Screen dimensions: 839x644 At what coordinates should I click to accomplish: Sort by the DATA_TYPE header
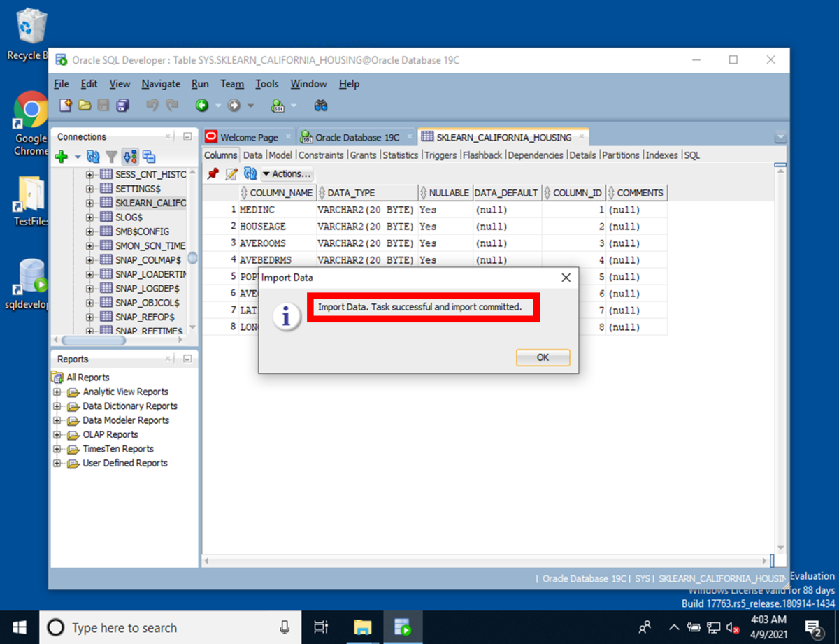pyautogui.click(x=368, y=193)
